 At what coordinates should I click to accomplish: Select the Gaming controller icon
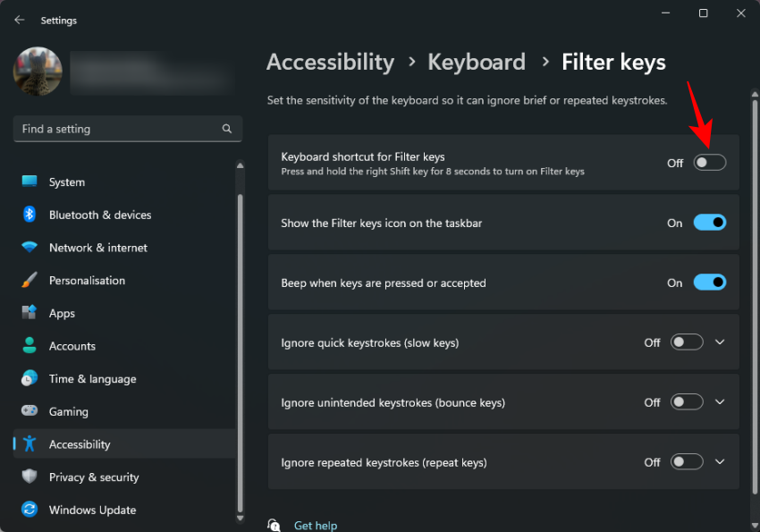click(x=28, y=411)
